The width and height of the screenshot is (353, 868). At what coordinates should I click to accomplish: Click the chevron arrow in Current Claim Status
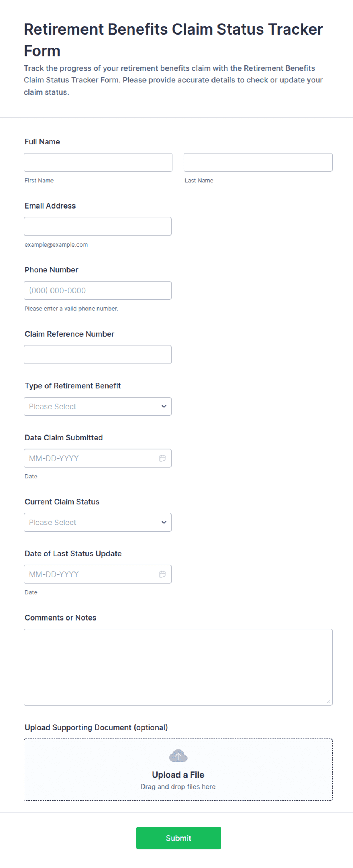pyautogui.click(x=164, y=522)
